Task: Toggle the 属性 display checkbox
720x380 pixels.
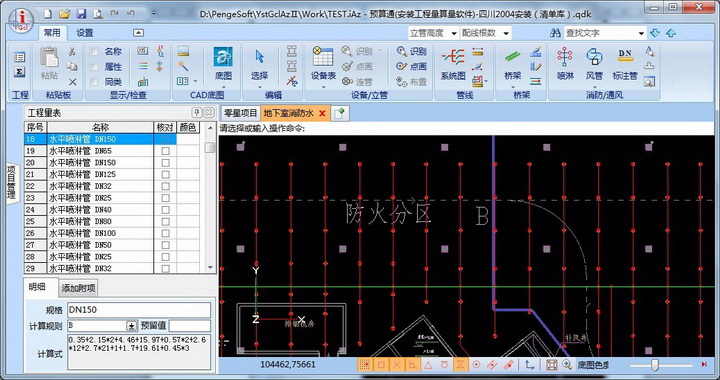Action: click(x=94, y=67)
